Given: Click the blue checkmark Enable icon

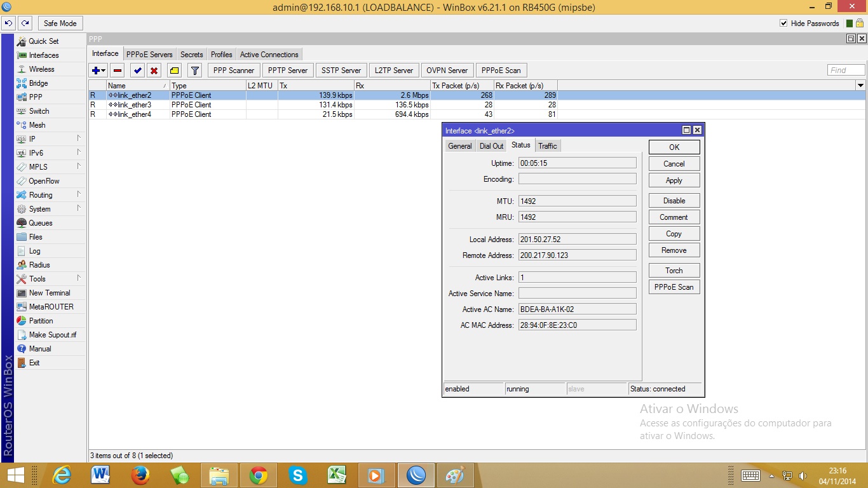Looking at the screenshot, I should (x=137, y=71).
